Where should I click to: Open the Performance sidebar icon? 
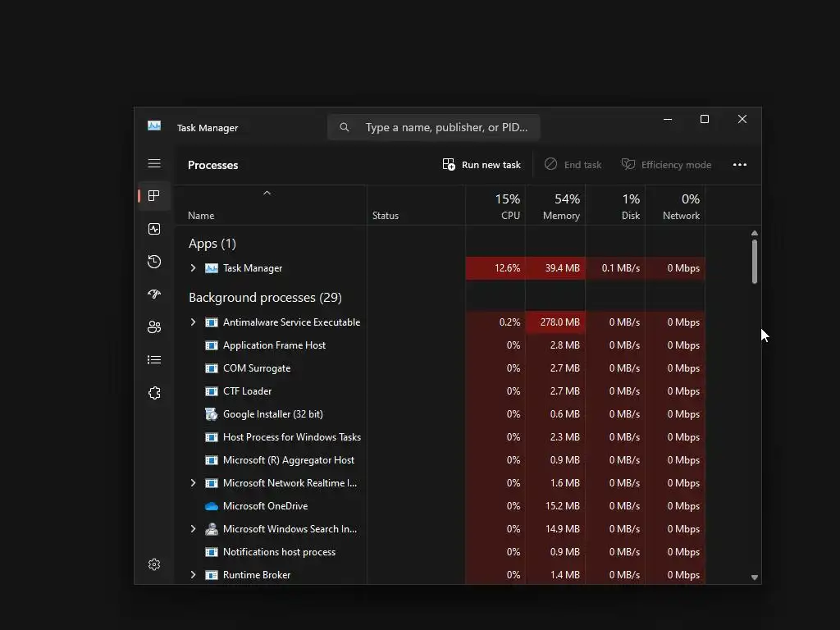click(x=154, y=230)
